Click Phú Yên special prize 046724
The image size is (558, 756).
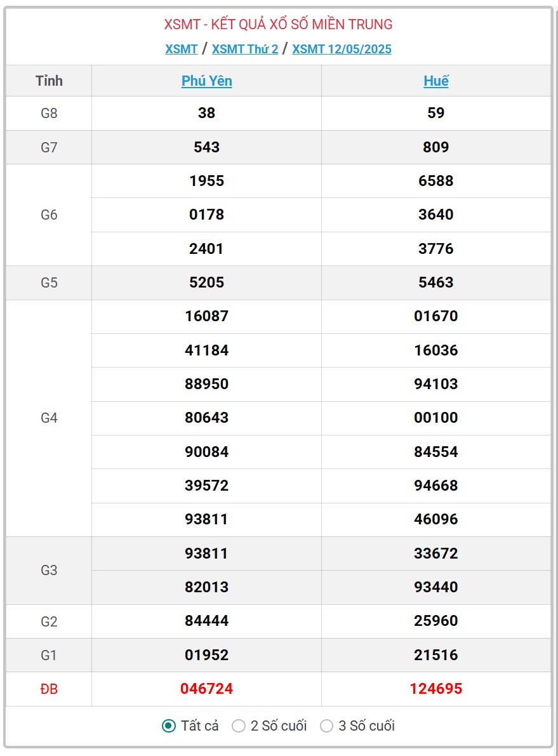(206, 689)
